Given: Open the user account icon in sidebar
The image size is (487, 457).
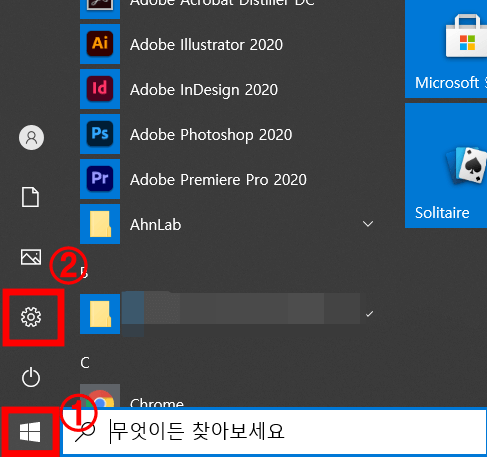Looking at the screenshot, I should pyautogui.click(x=31, y=137).
